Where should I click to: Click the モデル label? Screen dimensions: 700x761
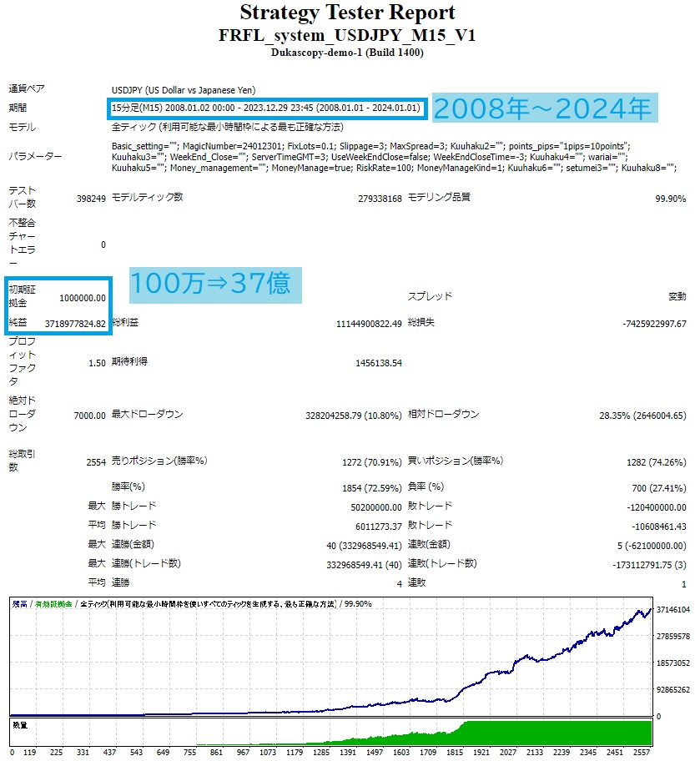pos(23,127)
